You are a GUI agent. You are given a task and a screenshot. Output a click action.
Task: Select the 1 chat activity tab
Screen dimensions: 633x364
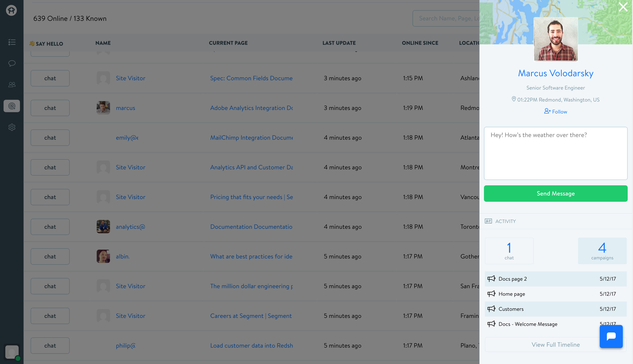509,251
